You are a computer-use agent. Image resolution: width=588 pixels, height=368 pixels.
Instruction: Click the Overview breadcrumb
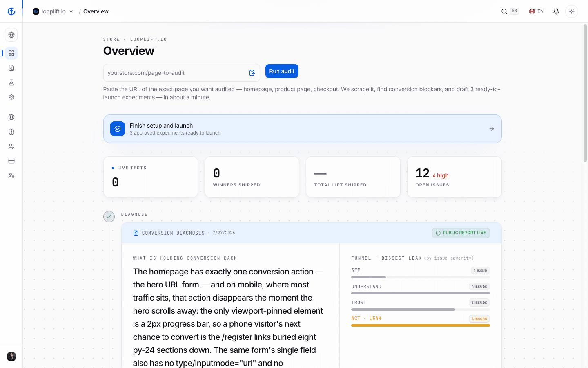(96, 11)
